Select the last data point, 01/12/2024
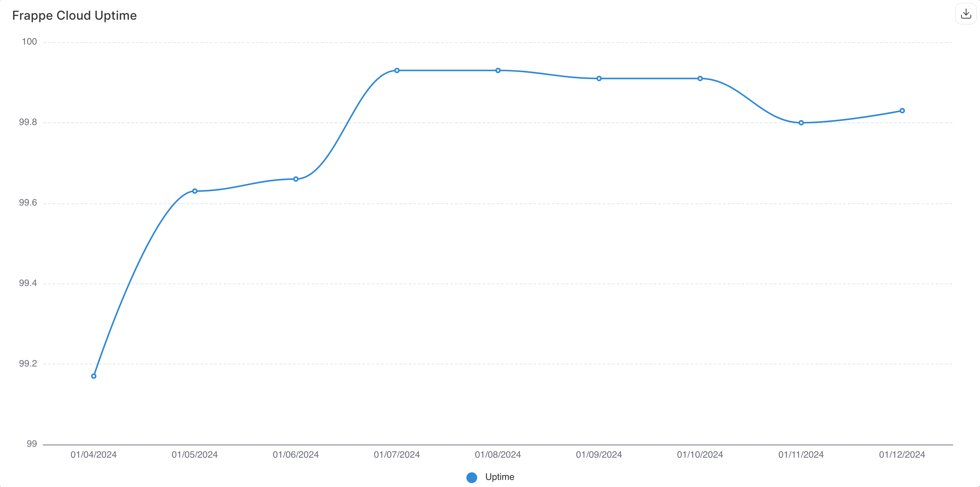980x487 pixels. (902, 111)
